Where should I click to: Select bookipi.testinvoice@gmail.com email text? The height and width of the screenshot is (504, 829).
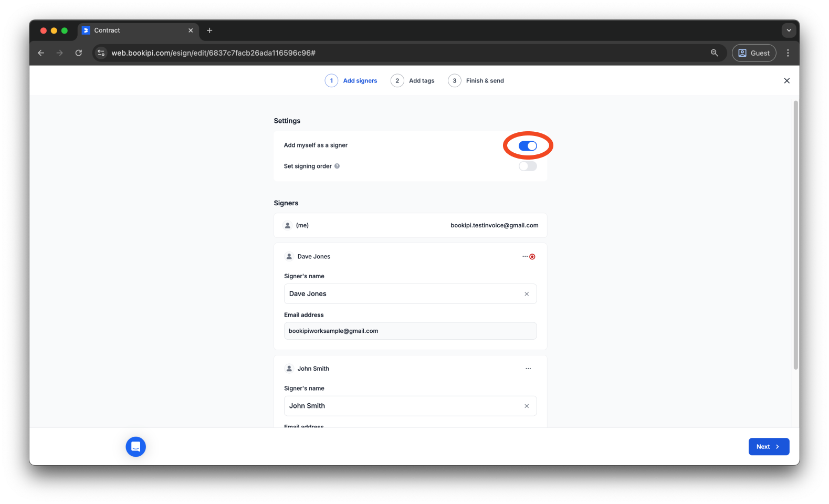click(x=494, y=225)
